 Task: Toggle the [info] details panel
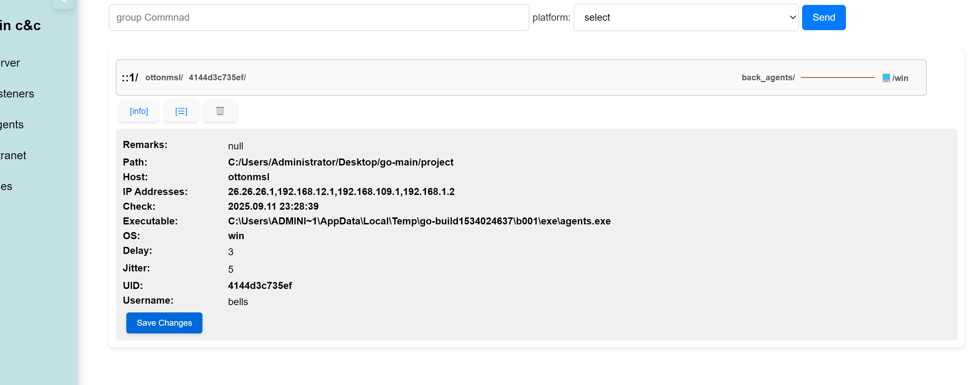click(139, 111)
